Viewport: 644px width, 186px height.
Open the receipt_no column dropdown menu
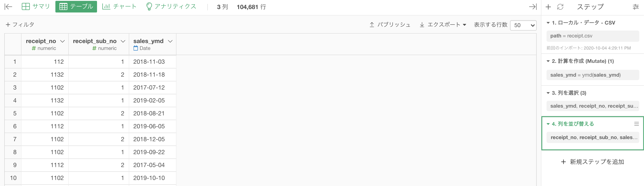(x=62, y=41)
